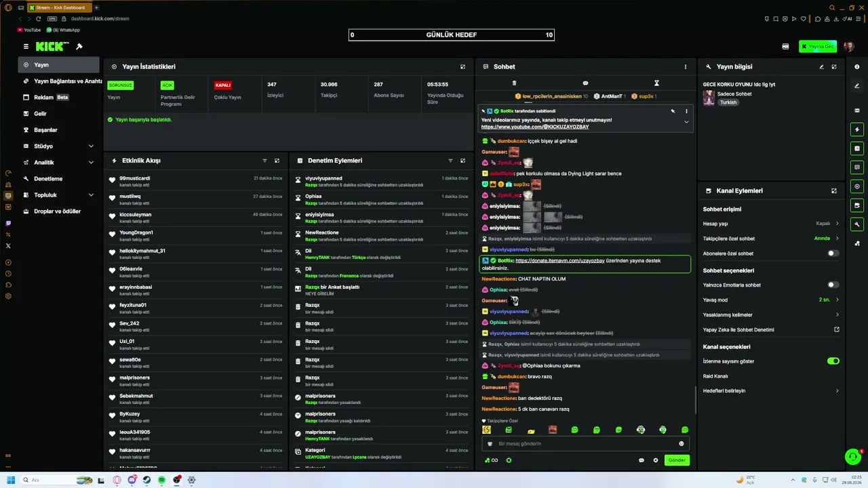
Task: Edit the Yayın bilgisi stream info
Action: (x=821, y=66)
